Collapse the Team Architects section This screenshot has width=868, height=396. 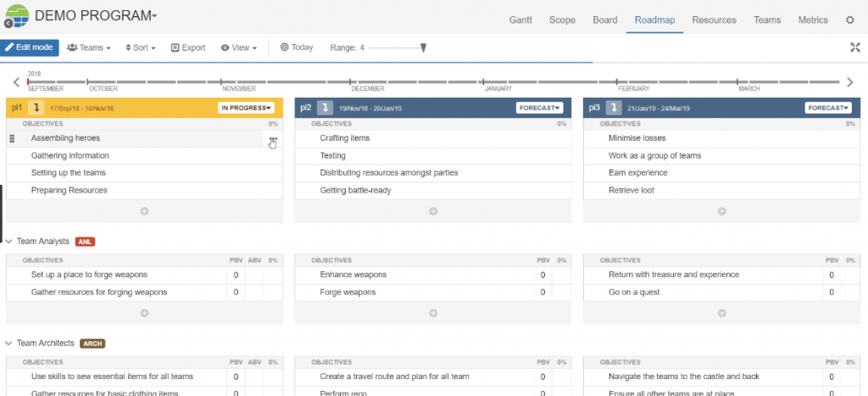(x=9, y=343)
